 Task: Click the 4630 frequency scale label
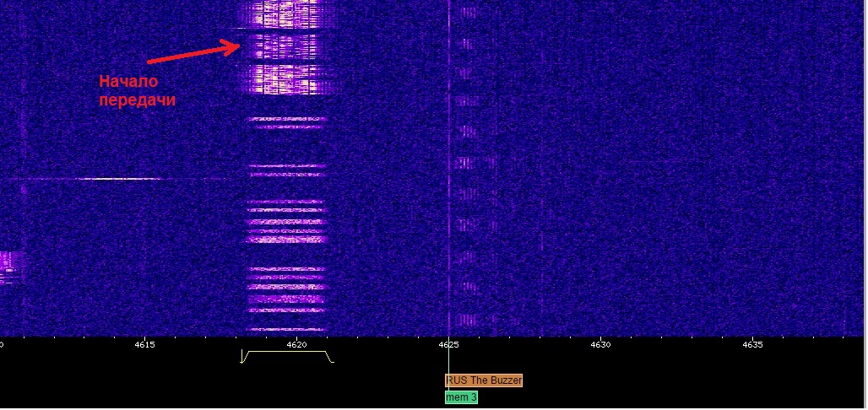[x=600, y=345]
